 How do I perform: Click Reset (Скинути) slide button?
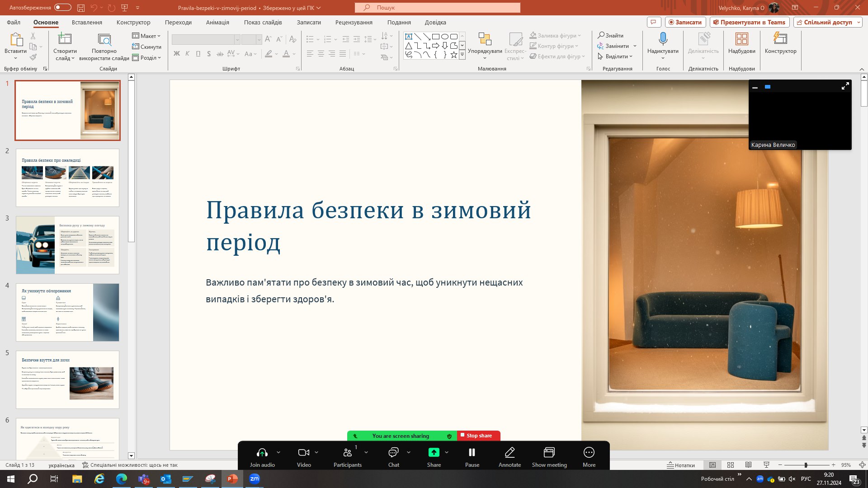[146, 47]
